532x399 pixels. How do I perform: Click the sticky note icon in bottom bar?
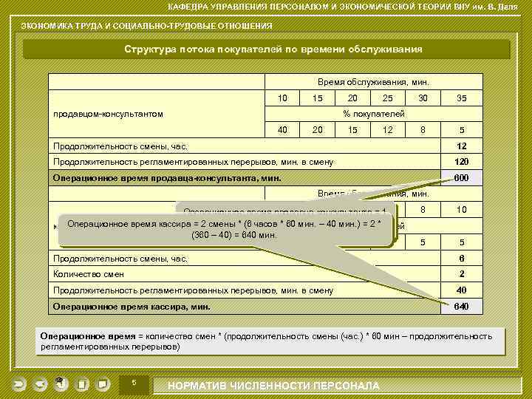click(x=103, y=385)
